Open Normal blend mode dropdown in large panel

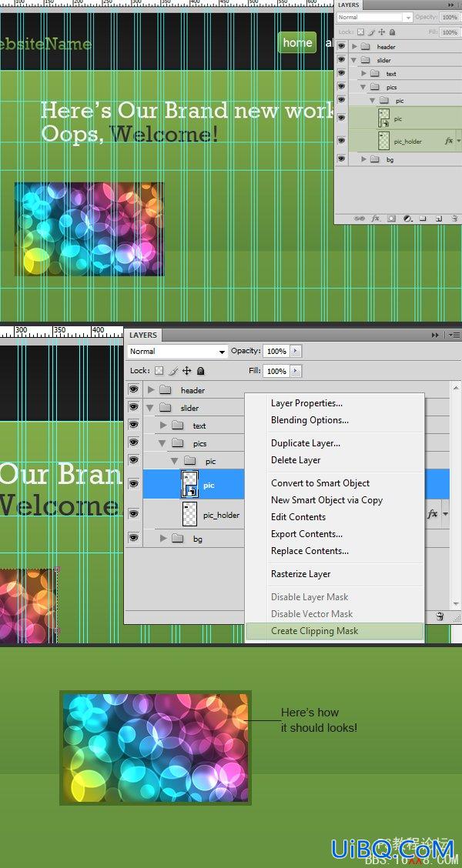tap(178, 351)
